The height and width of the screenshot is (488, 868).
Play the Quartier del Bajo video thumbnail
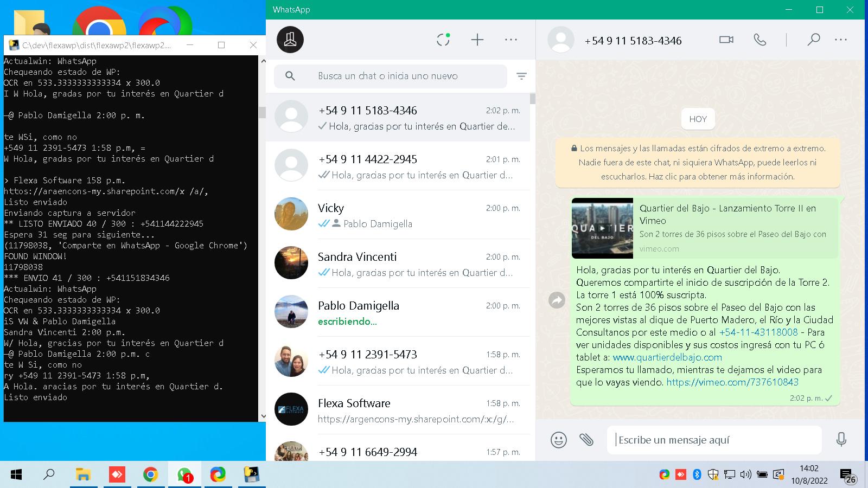(602, 228)
